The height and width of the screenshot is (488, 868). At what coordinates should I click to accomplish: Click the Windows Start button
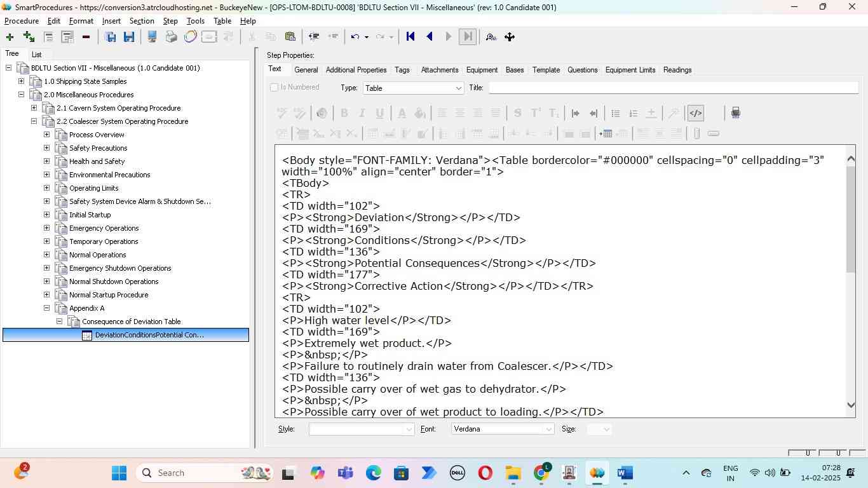pos(119,473)
